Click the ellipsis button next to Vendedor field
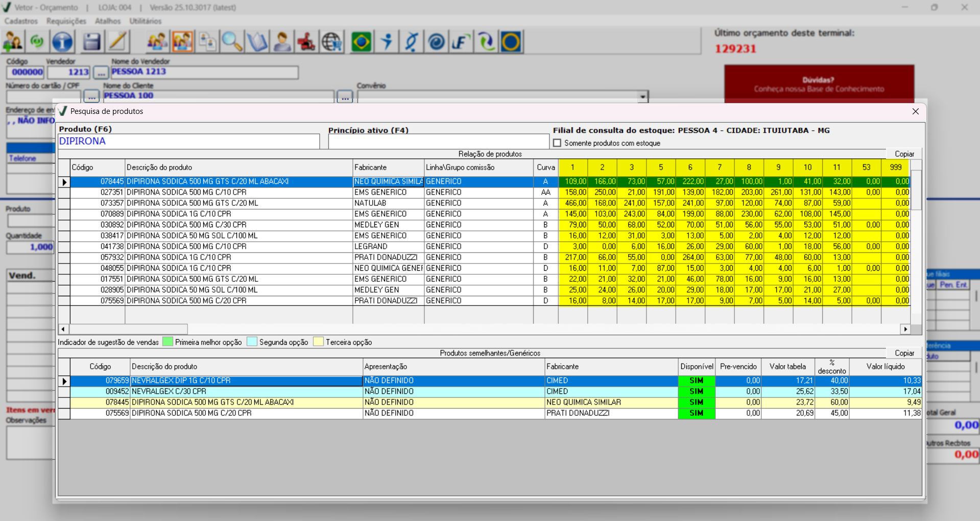This screenshot has height=521, width=980. pos(101,73)
